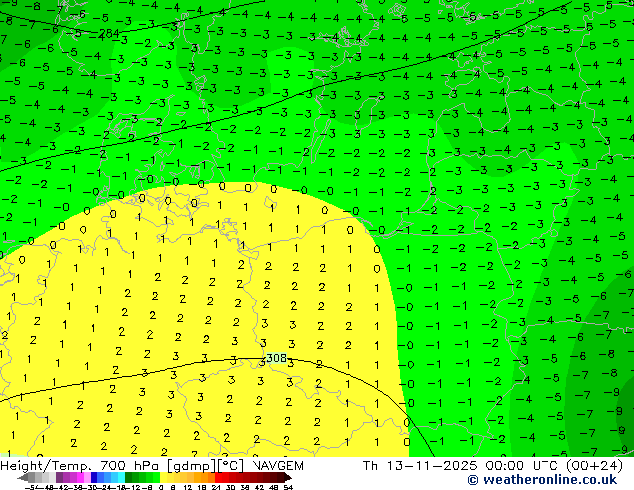Click the gray left arrow end of legend
This screenshot has width=634, height=490.
pos(23,477)
